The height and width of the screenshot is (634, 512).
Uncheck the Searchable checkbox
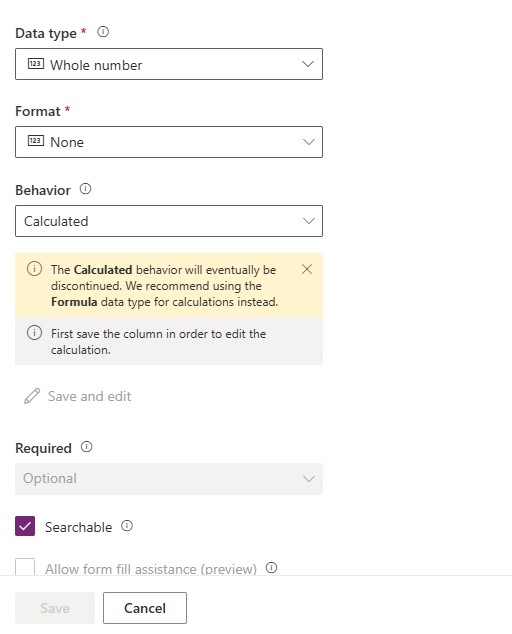point(25,526)
